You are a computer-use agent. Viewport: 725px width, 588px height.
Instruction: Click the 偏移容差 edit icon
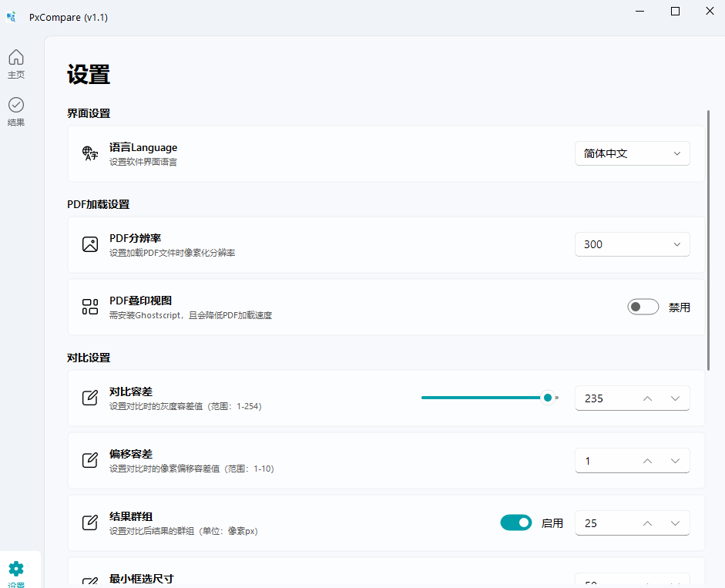point(90,460)
